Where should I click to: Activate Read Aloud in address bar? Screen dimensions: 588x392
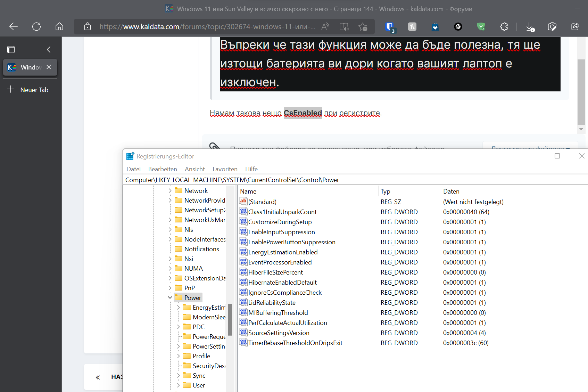(325, 26)
